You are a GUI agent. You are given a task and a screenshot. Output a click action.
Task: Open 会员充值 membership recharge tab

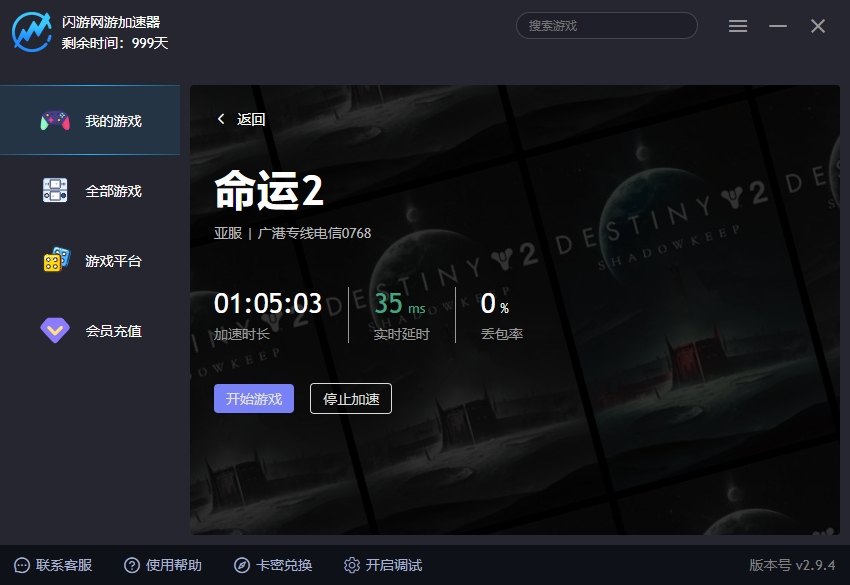click(113, 331)
